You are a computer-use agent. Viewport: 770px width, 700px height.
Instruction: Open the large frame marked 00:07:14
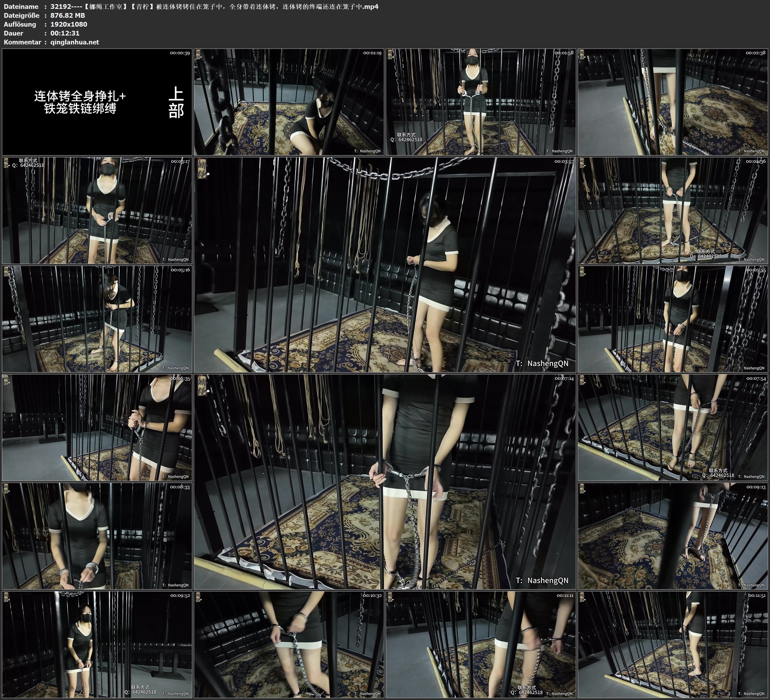(385, 481)
